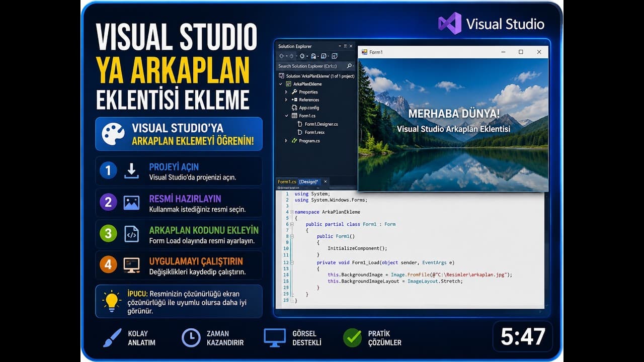The height and width of the screenshot is (362, 644).
Task: Switch to the Form1.cs editor tab
Action: point(287,182)
